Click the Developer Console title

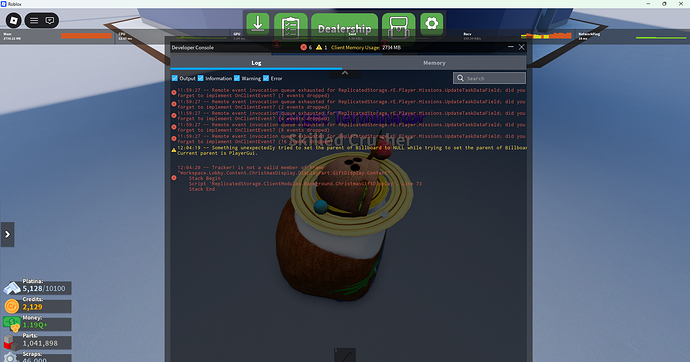[x=193, y=48]
